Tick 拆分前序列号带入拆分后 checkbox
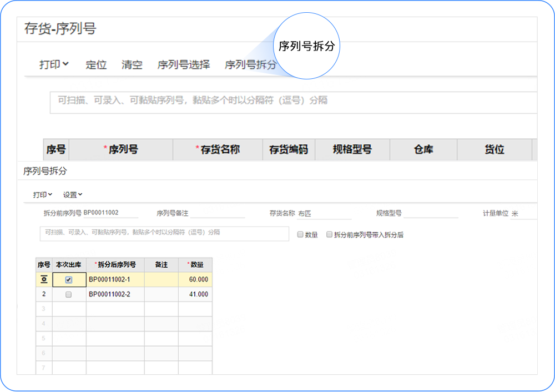Image resolution: width=555 pixels, height=392 pixels. 329,235
